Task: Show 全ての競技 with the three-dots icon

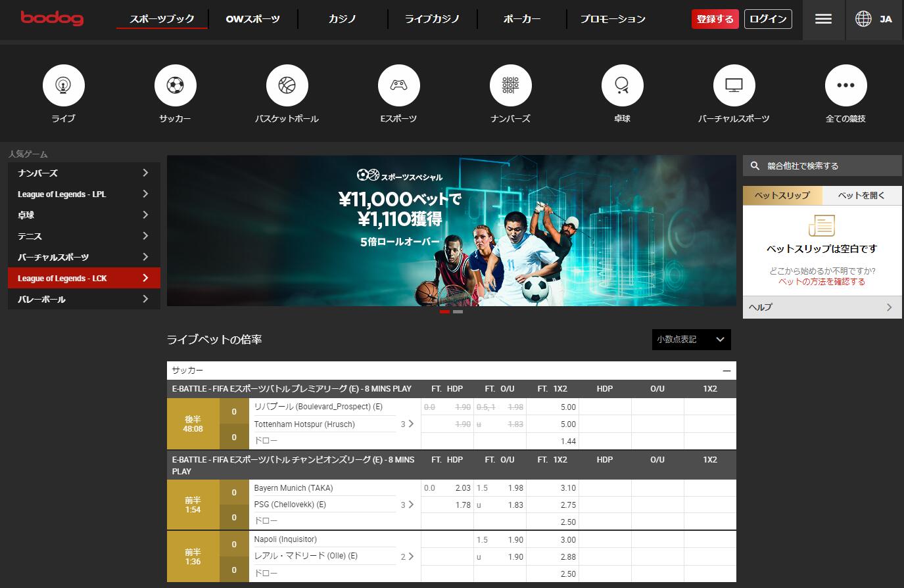Action: pyautogui.click(x=846, y=85)
